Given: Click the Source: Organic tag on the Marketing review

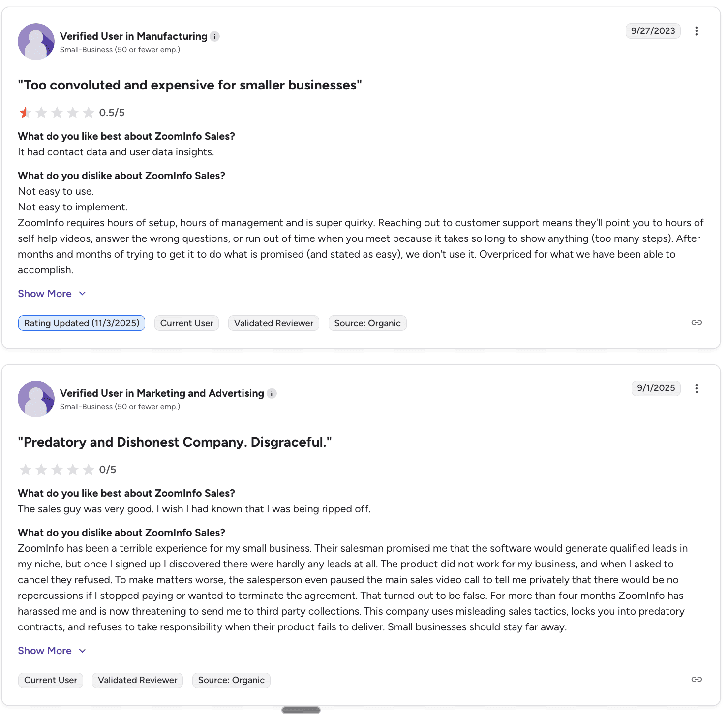Looking at the screenshot, I should (231, 680).
